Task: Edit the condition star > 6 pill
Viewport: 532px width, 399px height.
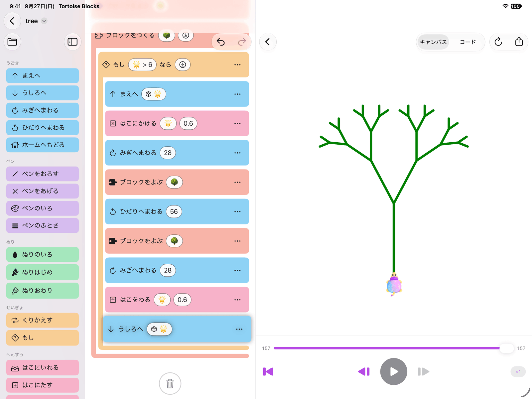Action: [x=142, y=65]
